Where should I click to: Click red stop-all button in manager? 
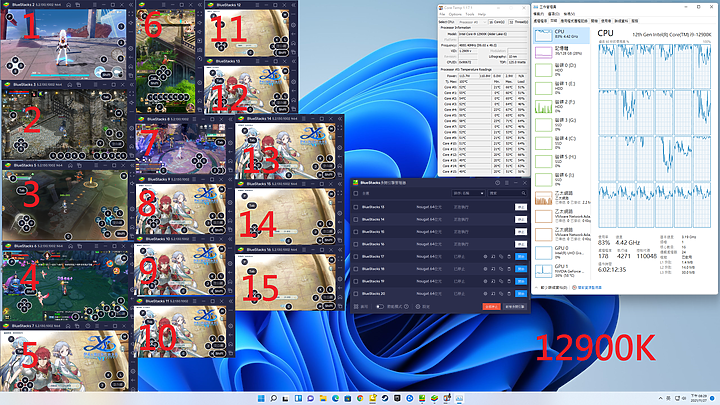pyautogui.click(x=491, y=307)
